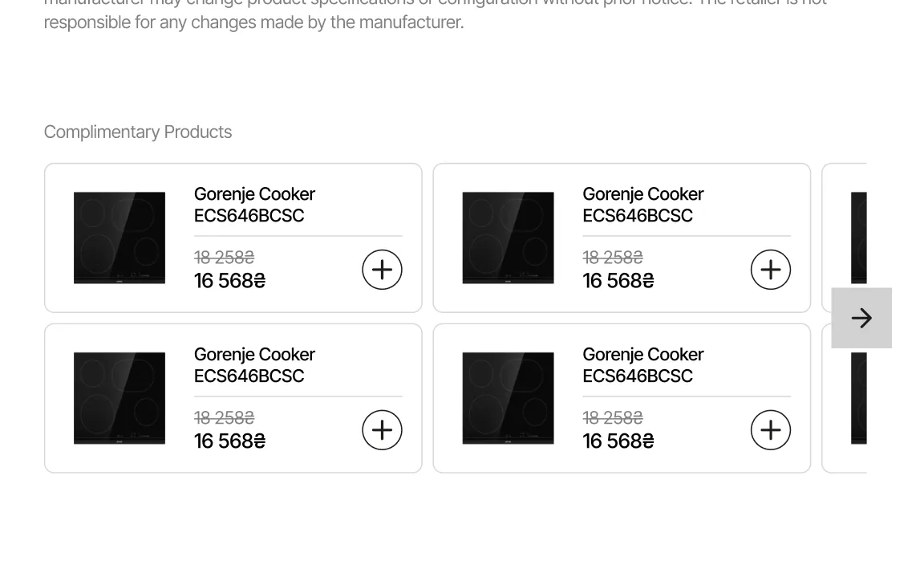Select the discounted price 16 568₴ on top-left card
Screen dimensions: 924x565
point(229,280)
